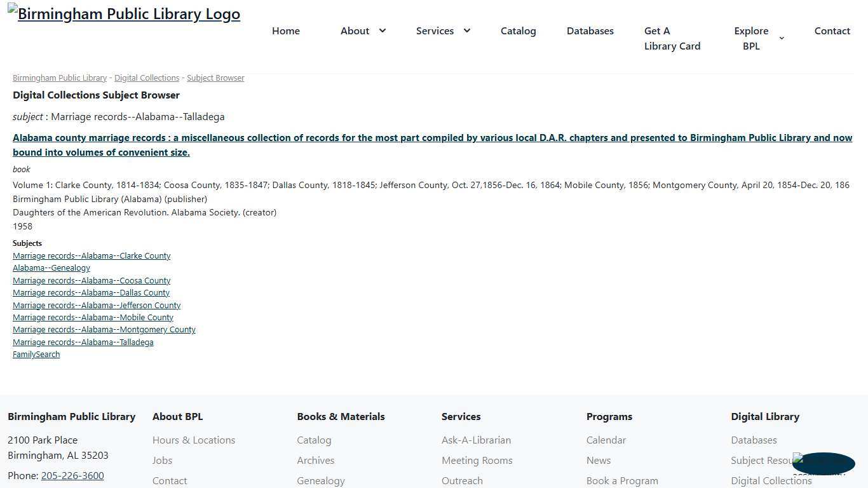Call the library phone number link
The width and height of the screenshot is (868, 488).
[x=72, y=475]
